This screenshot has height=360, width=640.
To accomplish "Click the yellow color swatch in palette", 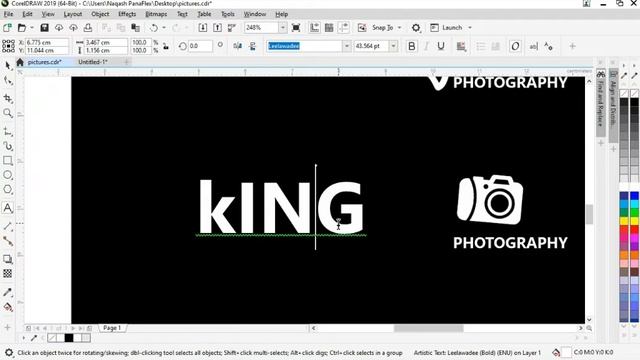I will (624, 221).
